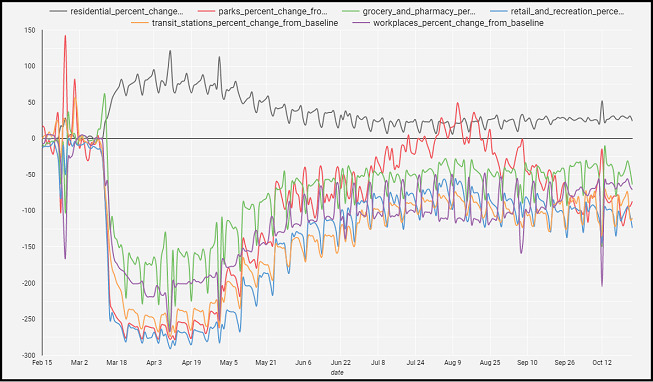Click the -250 y-axis label

coord(29,320)
